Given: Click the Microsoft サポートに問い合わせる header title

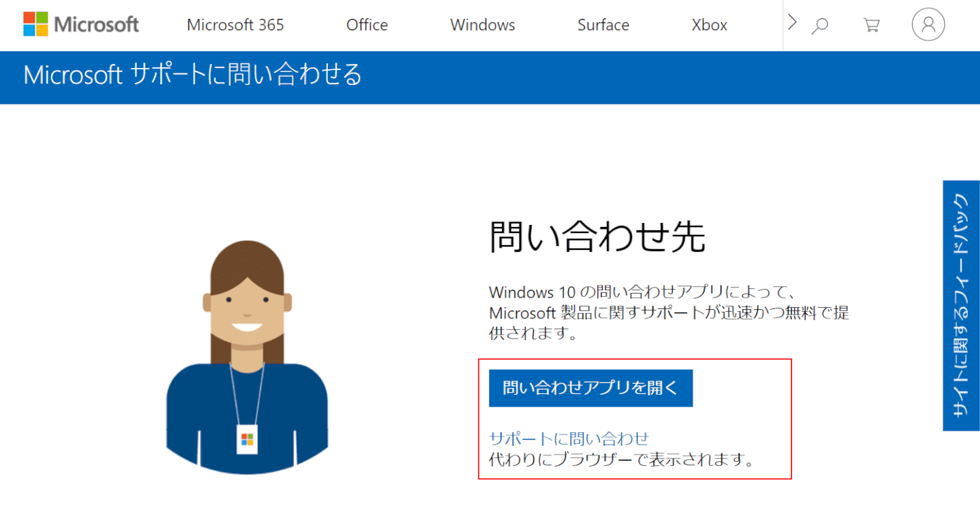Looking at the screenshot, I should [x=193, y=75].
